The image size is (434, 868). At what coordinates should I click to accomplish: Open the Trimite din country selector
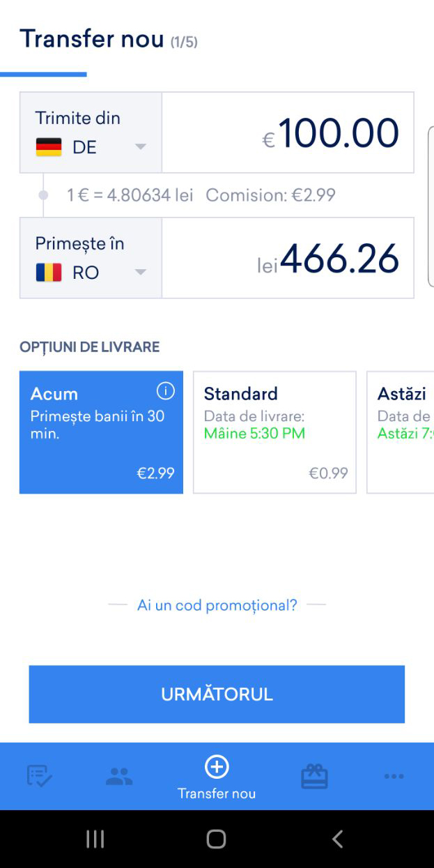91,132
